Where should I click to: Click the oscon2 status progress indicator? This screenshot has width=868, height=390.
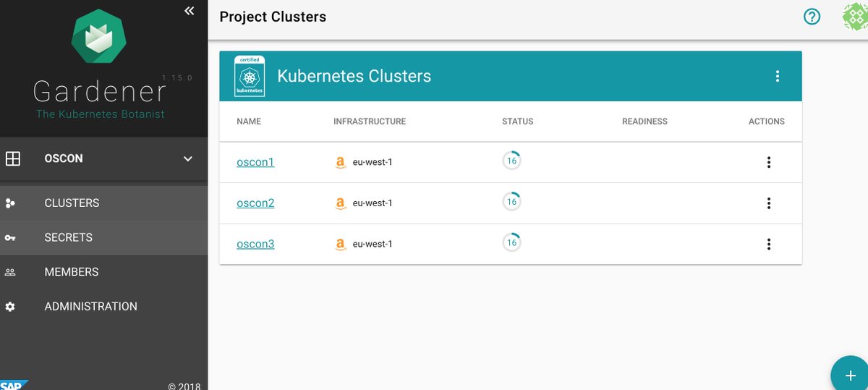[x=511, y=202]
